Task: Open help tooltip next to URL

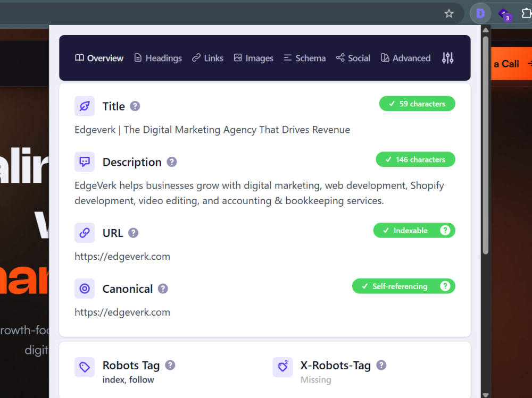Action: (134, 233)
